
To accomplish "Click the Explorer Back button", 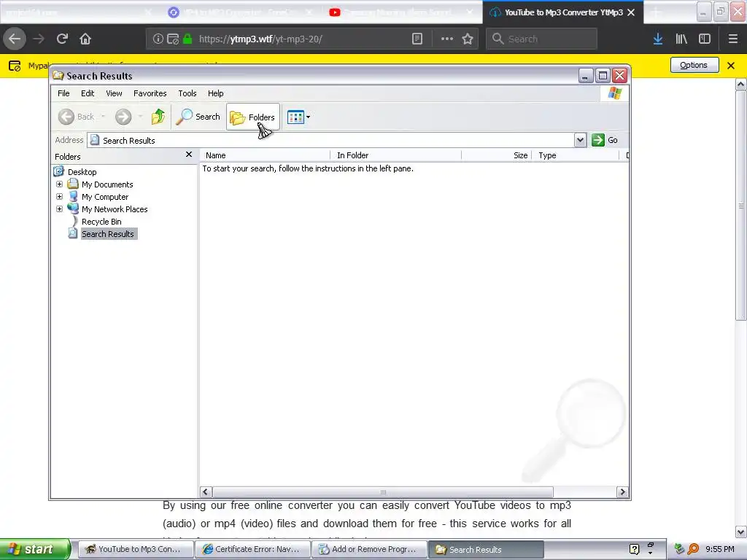I will pyautogui.click(x=76, y=117).
